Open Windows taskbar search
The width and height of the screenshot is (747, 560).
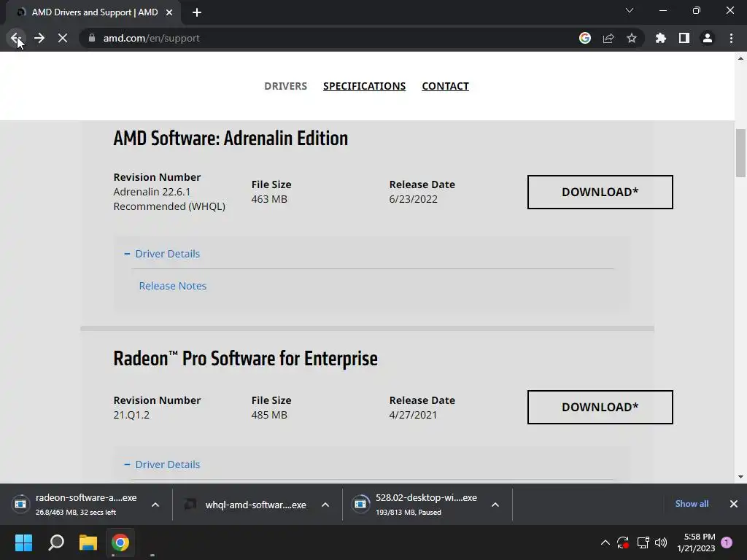[56, 542]
